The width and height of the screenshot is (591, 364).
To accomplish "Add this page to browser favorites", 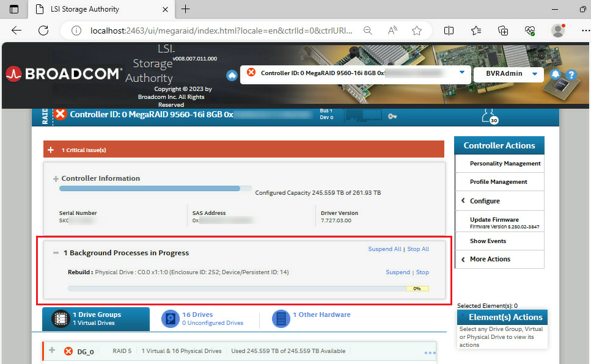I will pyautogui.click(x=417, y=31).
